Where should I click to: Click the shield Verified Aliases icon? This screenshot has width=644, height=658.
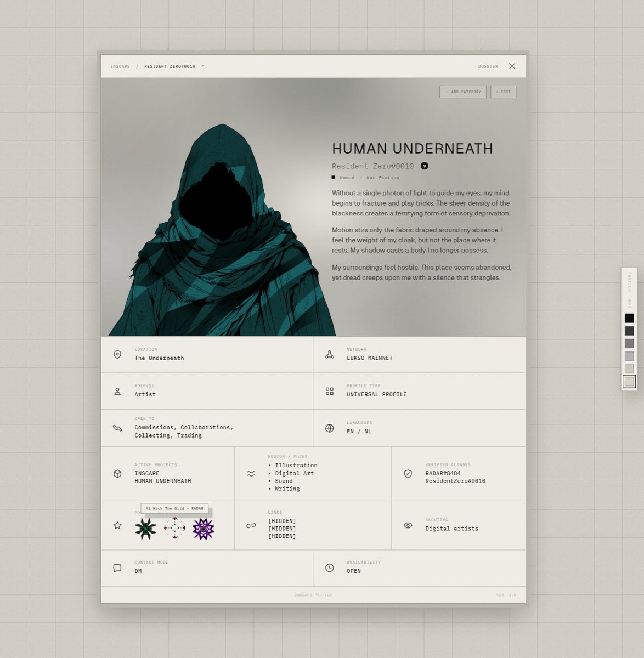coord(408,474)
